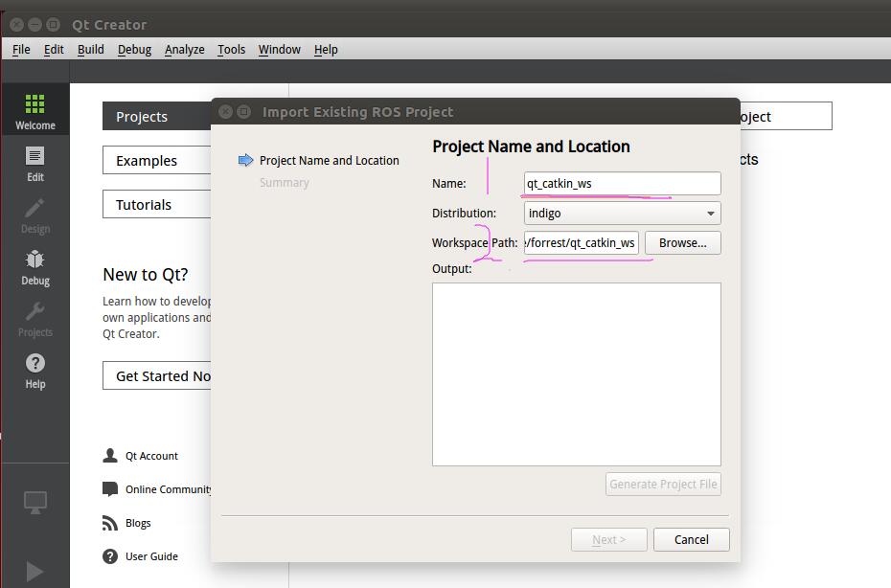Select the Examples tab
The height and width of the screenshot is (588, 891).
coord(157,160)
